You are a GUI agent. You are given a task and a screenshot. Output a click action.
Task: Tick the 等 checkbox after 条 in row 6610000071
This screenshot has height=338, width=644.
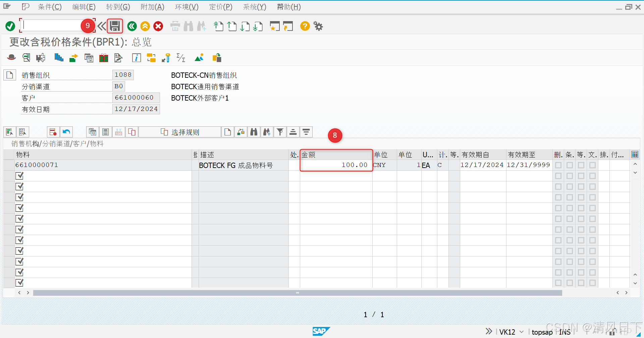click(581, 165)
